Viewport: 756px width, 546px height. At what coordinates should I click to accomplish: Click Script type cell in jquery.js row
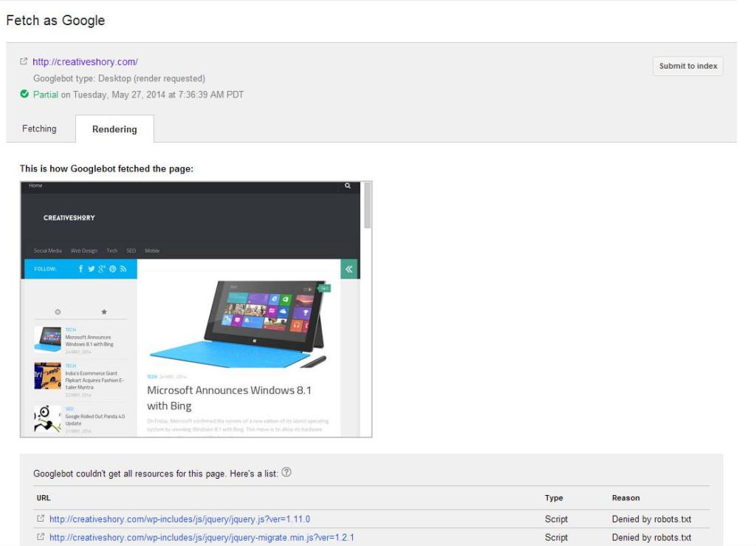557,519
